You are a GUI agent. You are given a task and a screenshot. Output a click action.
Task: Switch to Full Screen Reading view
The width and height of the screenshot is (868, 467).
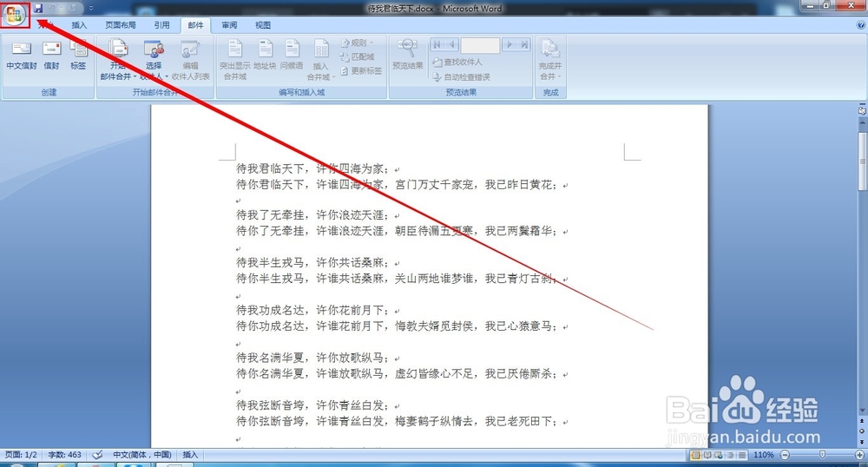pos(707,455)
